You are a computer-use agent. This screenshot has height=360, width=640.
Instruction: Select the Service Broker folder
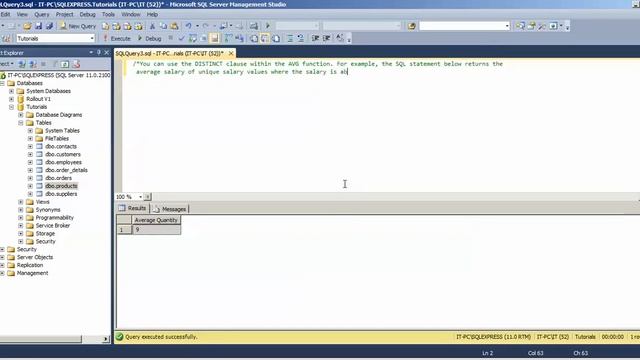[x=53, y=226]
